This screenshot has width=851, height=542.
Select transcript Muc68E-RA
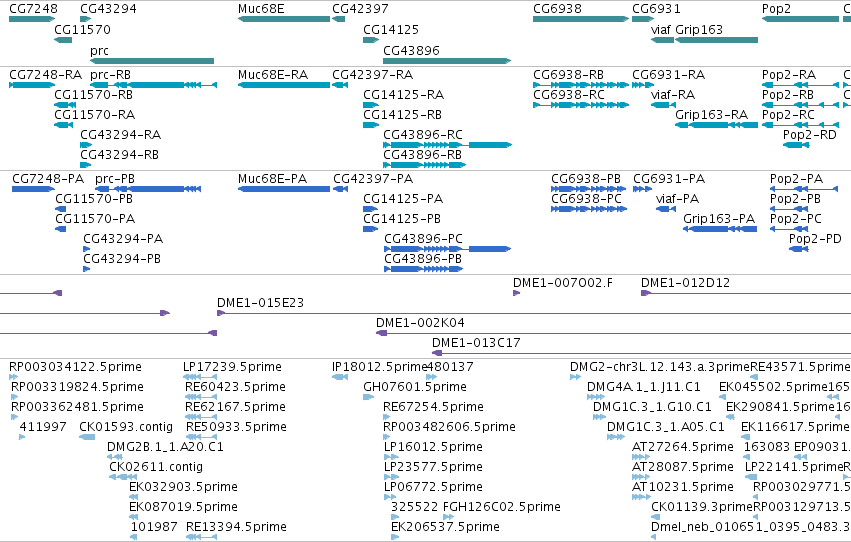(284, 85)
